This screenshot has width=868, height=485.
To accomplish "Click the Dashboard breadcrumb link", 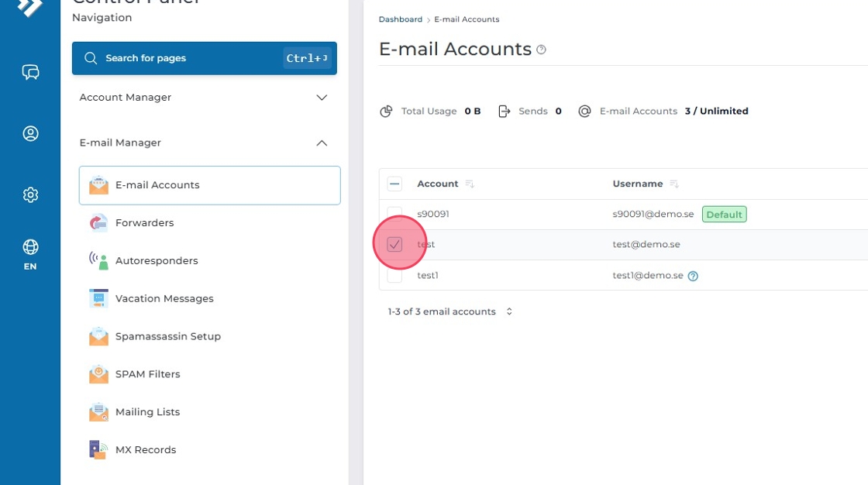I will point(400,19).
